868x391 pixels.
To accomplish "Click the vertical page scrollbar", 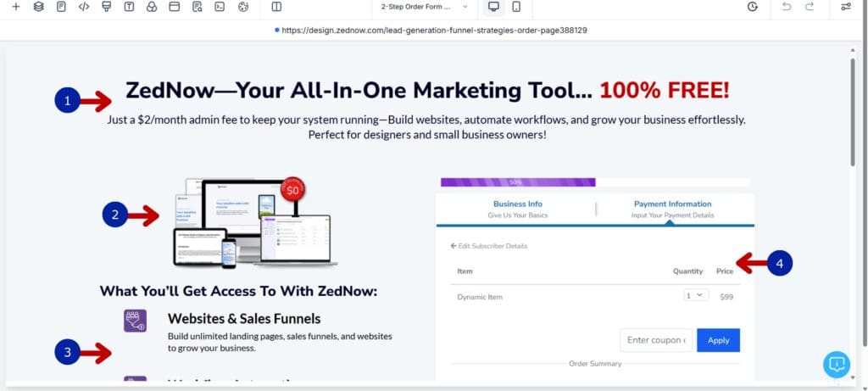I will tap(853, 111).
